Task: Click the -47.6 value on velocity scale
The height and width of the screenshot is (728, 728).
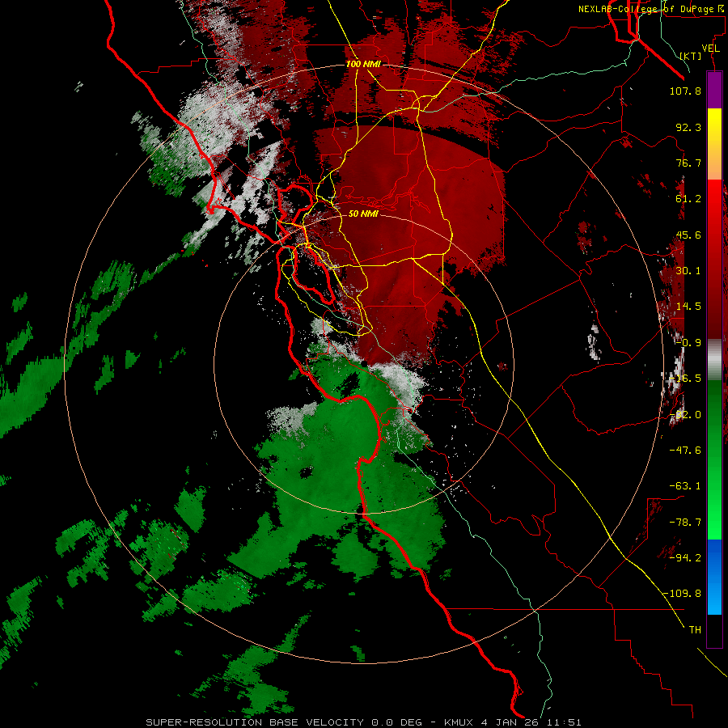Action: pyautogui.click(x=685, y=451)
